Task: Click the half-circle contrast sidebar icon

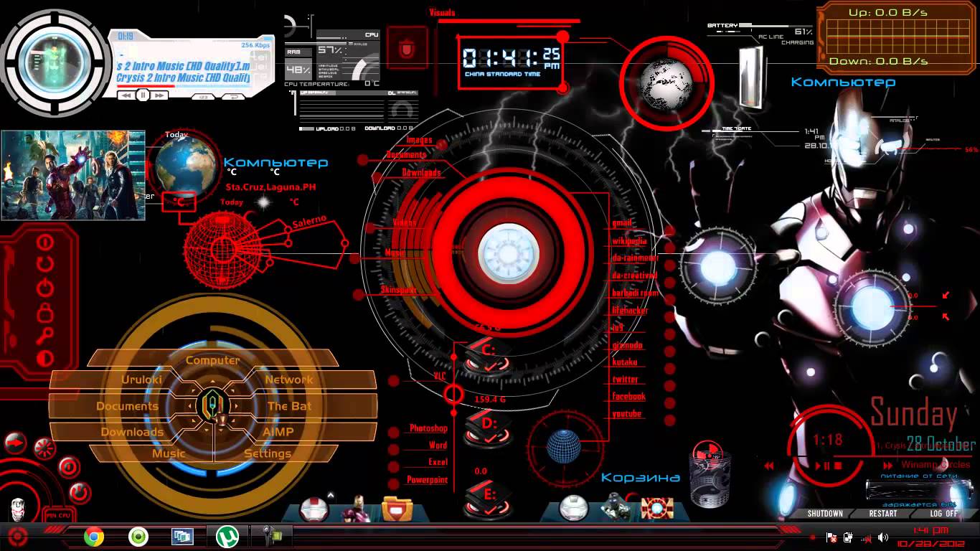Action: click(x=45, y=357)
